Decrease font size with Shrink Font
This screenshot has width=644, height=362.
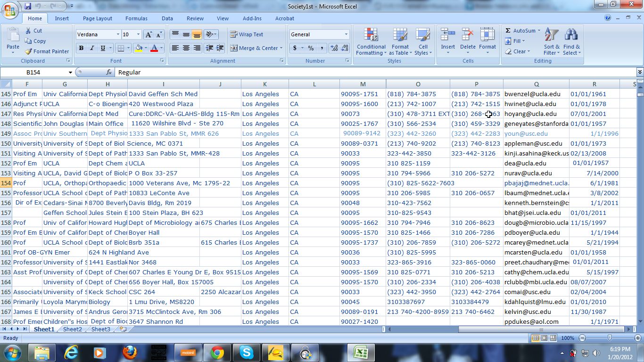click(159, 34)
